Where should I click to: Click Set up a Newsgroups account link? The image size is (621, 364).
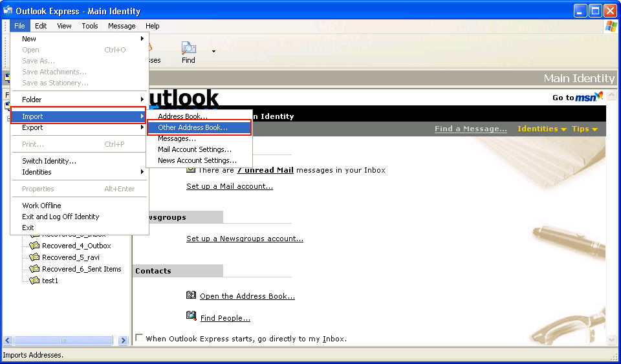[x=245, y=239]
